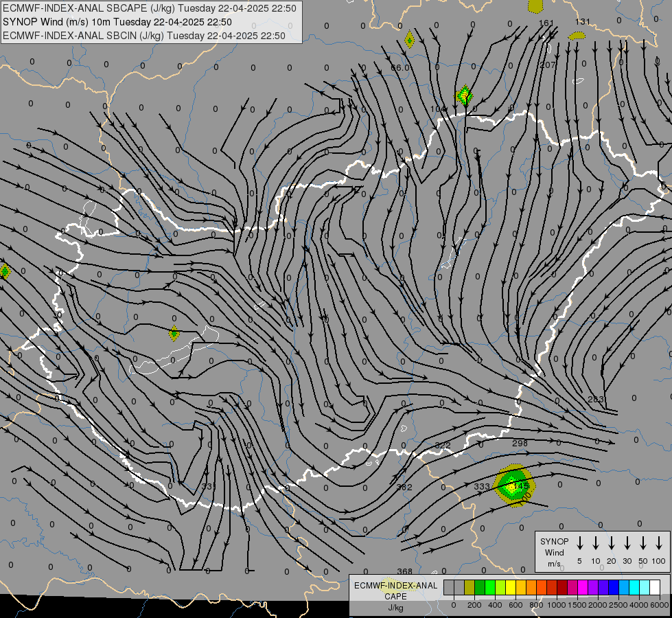Click the 200 label under the color scale
The image size is (672, 618).
coord(474,605)
